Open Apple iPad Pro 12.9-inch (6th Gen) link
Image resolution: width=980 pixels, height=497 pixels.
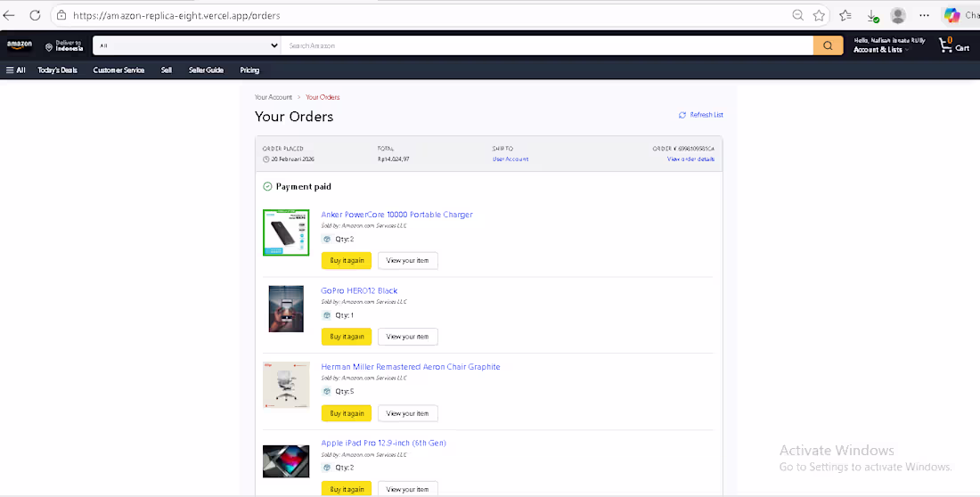click(384, 444)
